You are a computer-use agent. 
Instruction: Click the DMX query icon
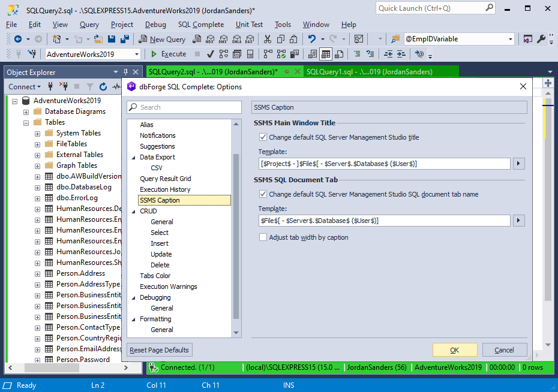(223, 39)
